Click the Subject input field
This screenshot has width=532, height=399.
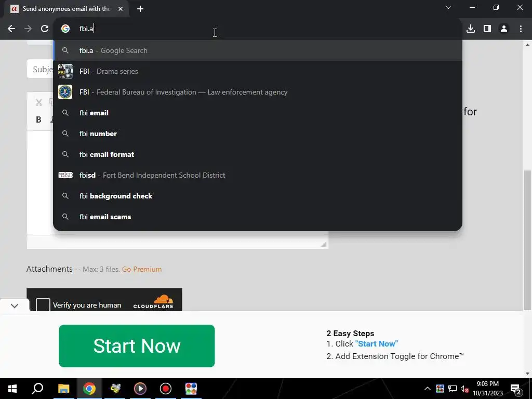[40, 69]
